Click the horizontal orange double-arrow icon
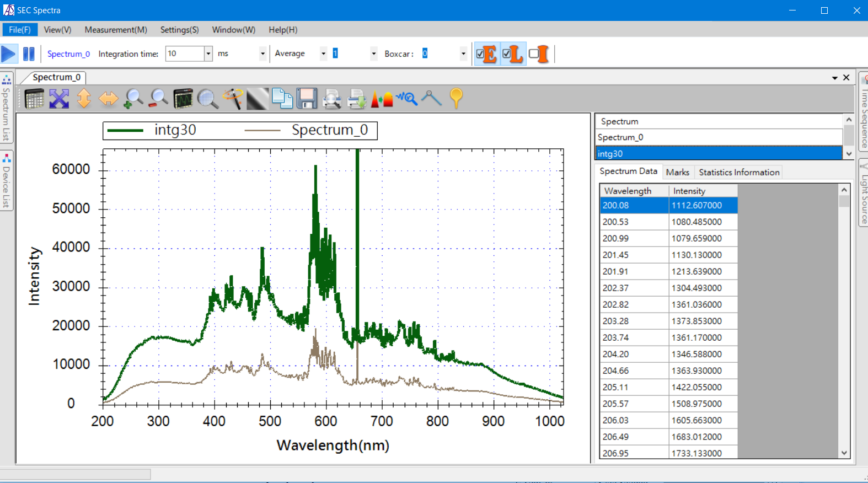The width and height of the screenshot is (868, 483). [108, 99]
